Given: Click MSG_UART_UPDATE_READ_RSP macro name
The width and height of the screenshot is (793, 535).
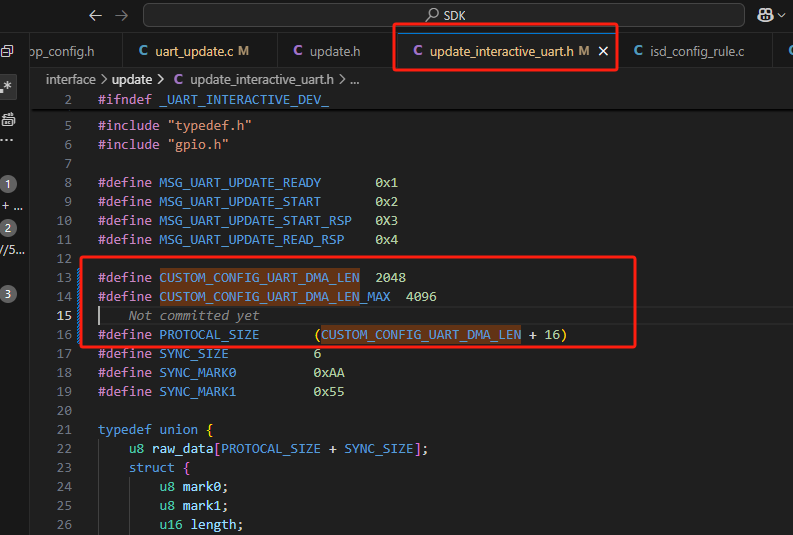Looking at the screenshot, I should tap(252, 240).
